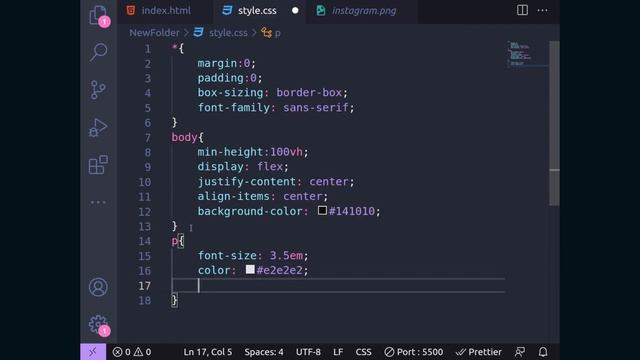640x360 pixels.
Task: Open the notifications bell icon
Action: pyautogui.click(x=543, y=352)
